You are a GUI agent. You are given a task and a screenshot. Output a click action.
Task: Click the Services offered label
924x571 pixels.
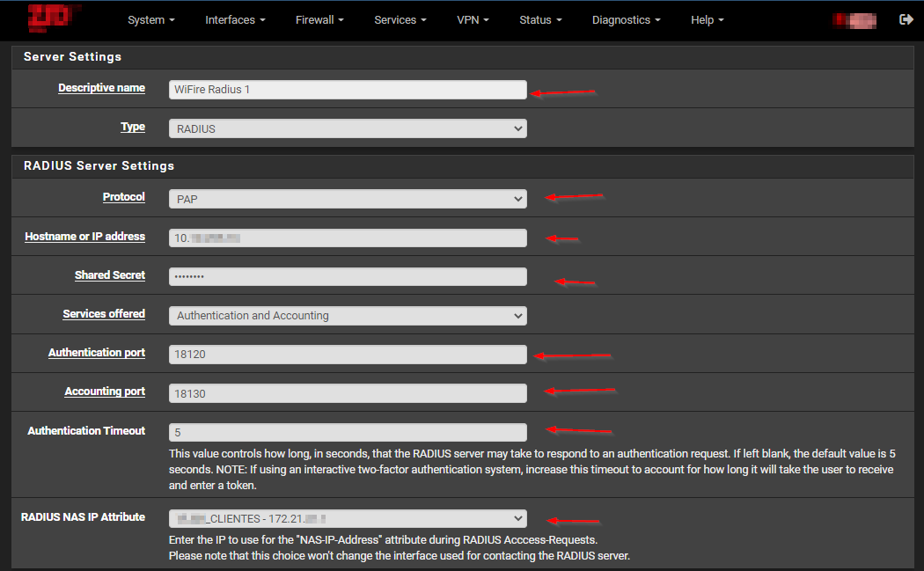tap(104, 314)
